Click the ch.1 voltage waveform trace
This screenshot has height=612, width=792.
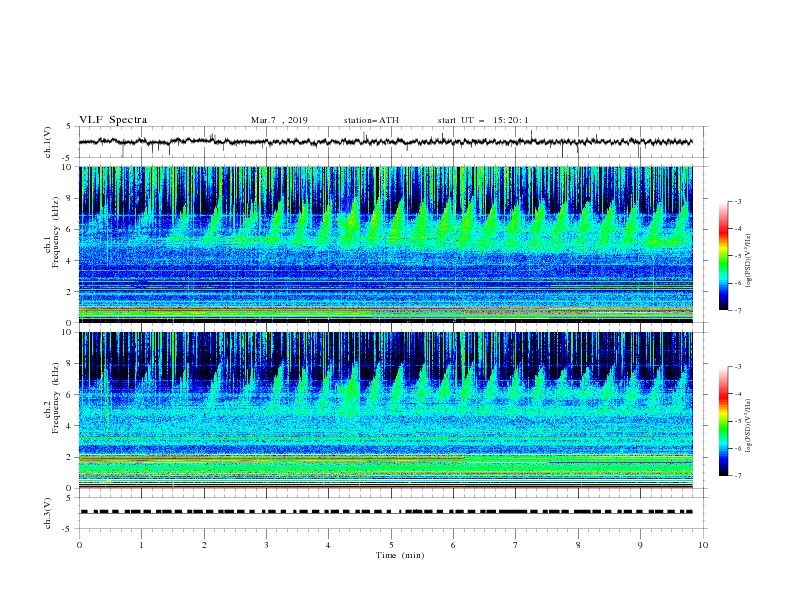point(385,142)
